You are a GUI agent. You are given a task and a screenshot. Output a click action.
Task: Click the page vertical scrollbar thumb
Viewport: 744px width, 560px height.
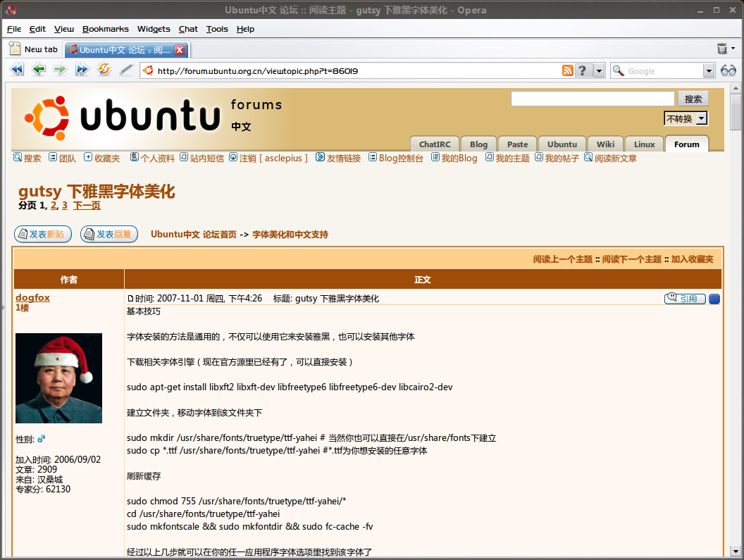pos(736,111)
